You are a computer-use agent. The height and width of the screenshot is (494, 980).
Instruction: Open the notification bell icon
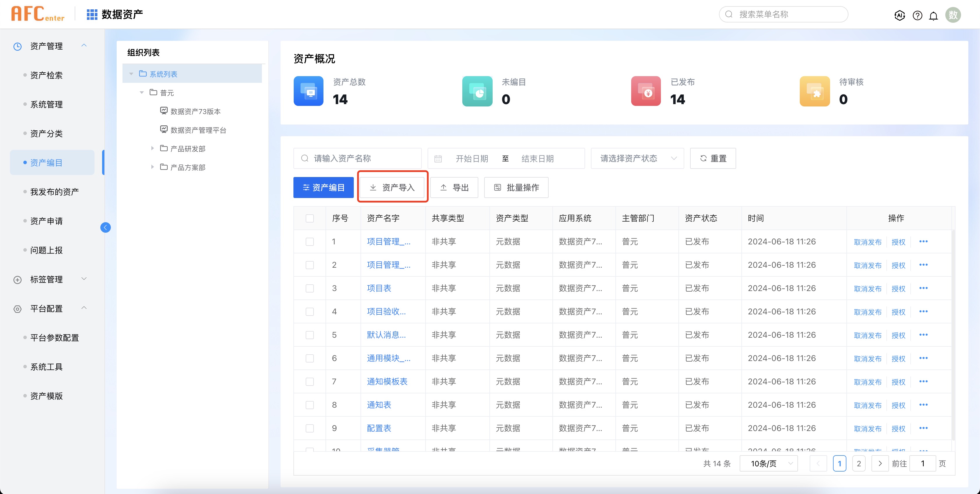[934, 15]
